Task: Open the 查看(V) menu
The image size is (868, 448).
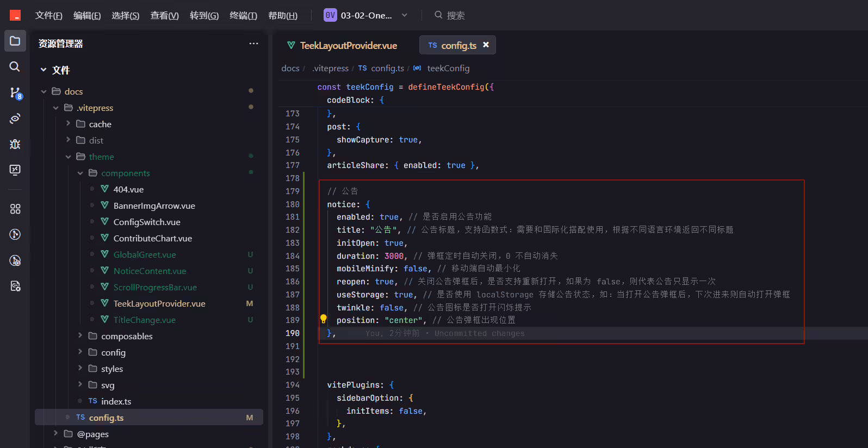Action: pos(164,15)
